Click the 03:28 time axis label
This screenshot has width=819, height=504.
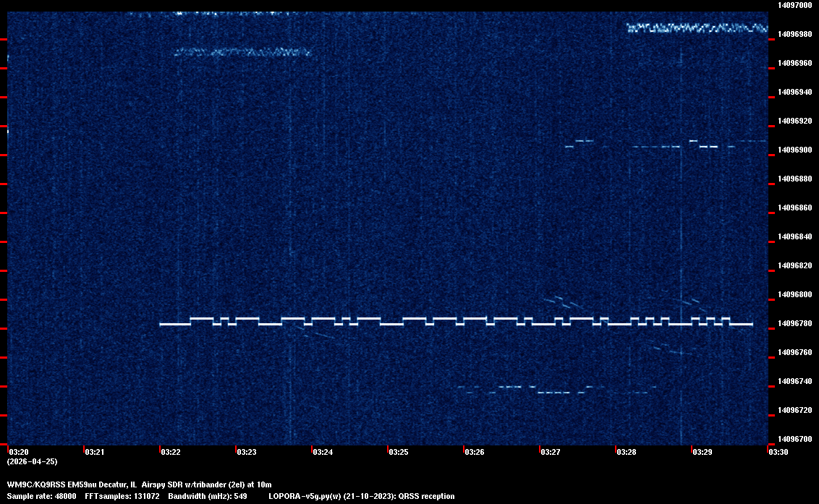(x=626, y=453)
